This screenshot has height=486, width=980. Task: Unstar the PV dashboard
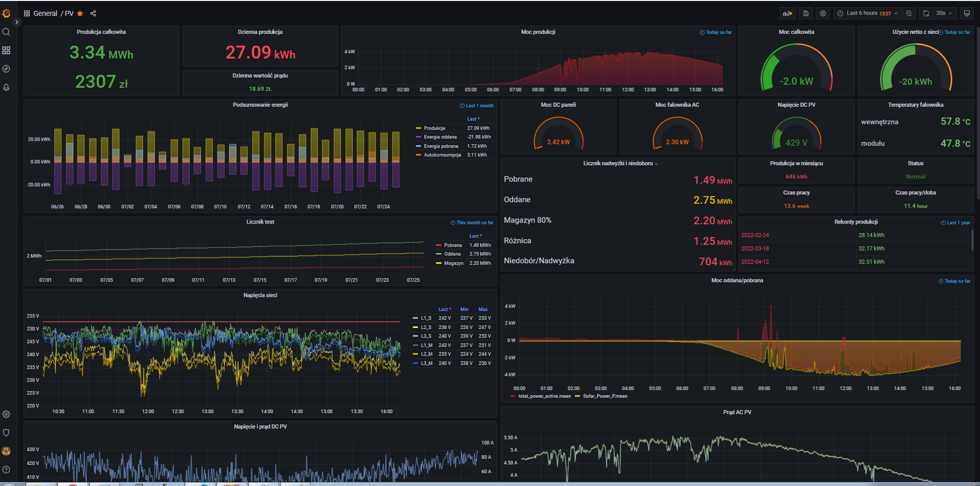click(x=79, y=13)
